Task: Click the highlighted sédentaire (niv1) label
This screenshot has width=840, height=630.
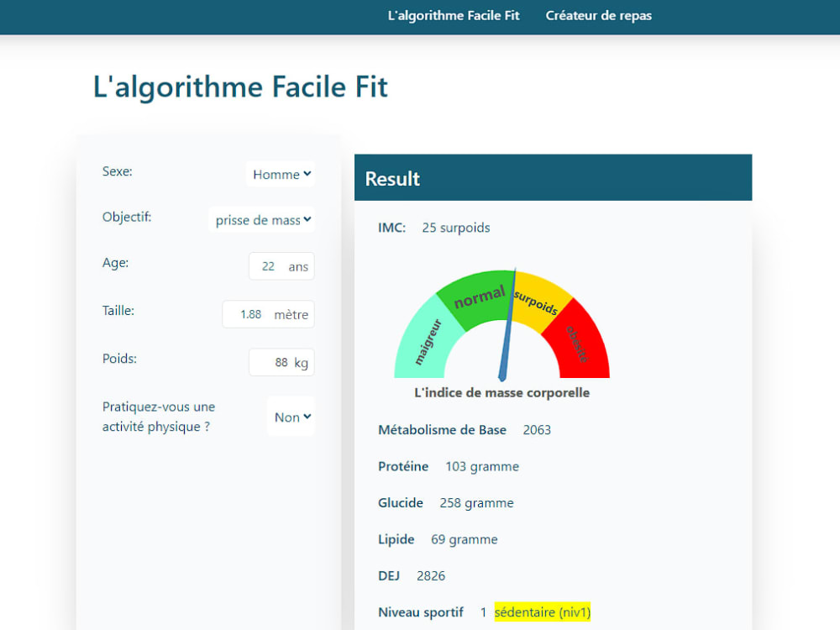Action: click(x=542, y=612)
